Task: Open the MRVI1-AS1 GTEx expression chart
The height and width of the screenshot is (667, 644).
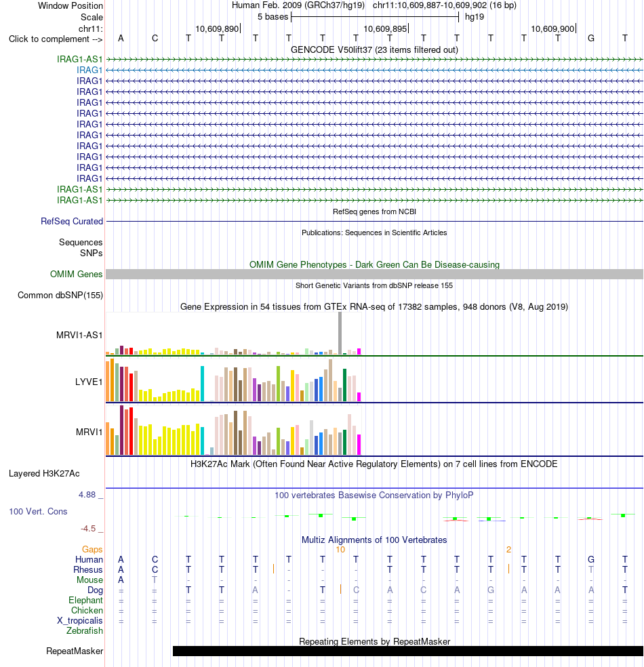Action: pos(233,333)
